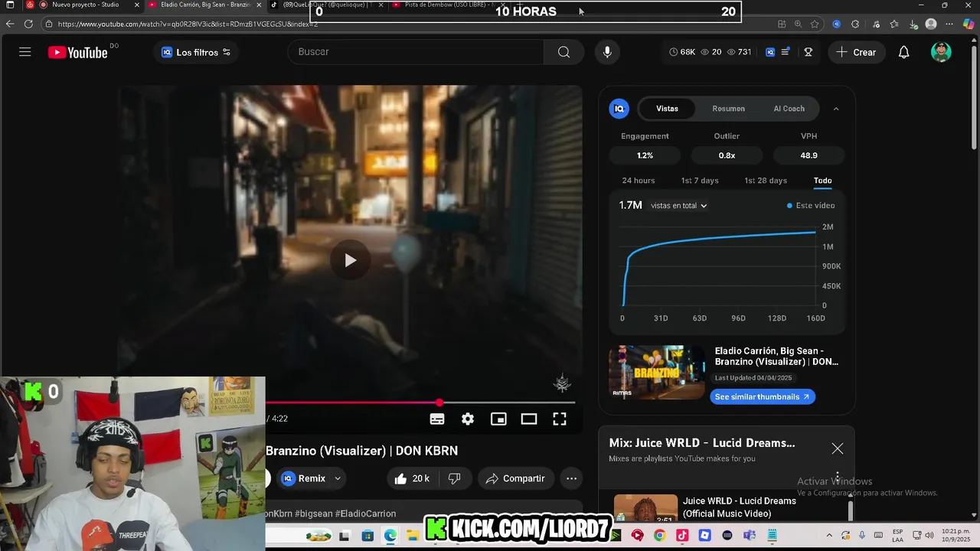Open Los filtros filter control

(196, 52)
